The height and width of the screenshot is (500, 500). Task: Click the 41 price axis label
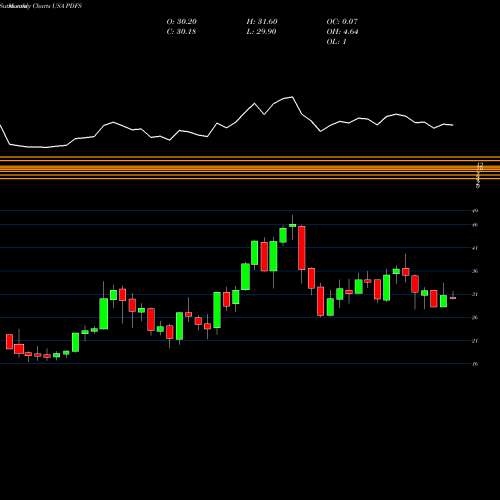[475, 248]
